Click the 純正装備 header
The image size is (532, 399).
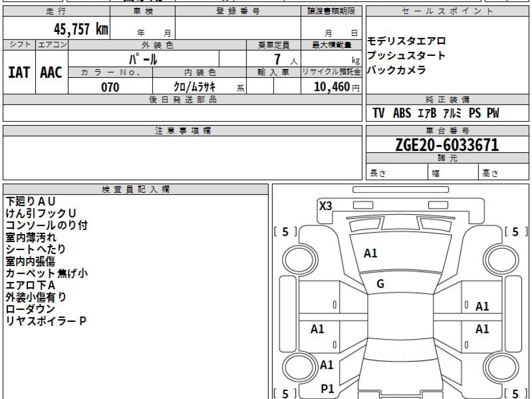[447, 100]
